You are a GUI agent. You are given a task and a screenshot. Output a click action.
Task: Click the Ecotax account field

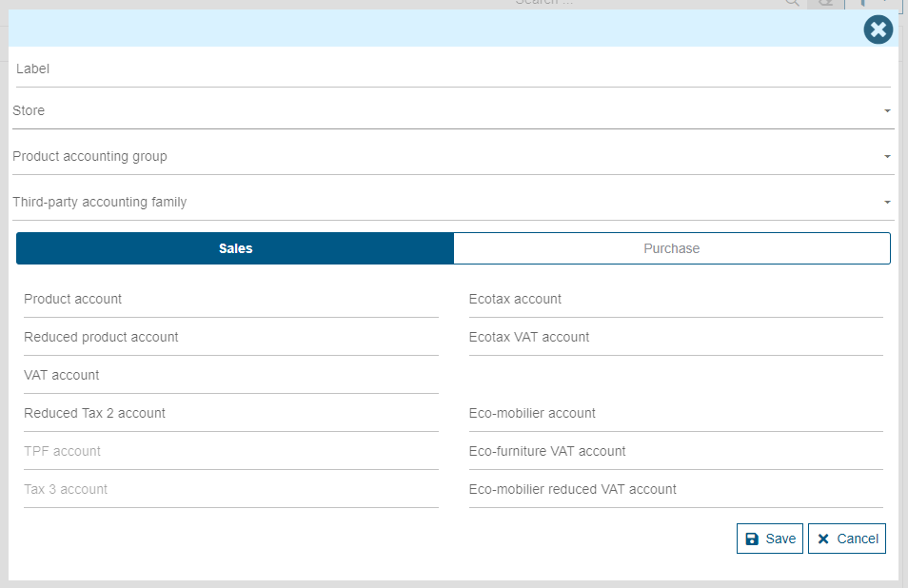675,300
